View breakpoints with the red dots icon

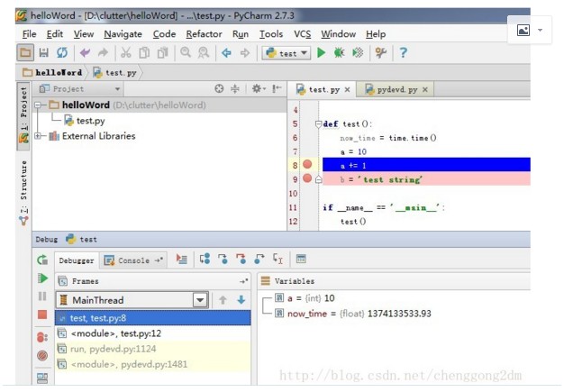(x=42, y=337)
